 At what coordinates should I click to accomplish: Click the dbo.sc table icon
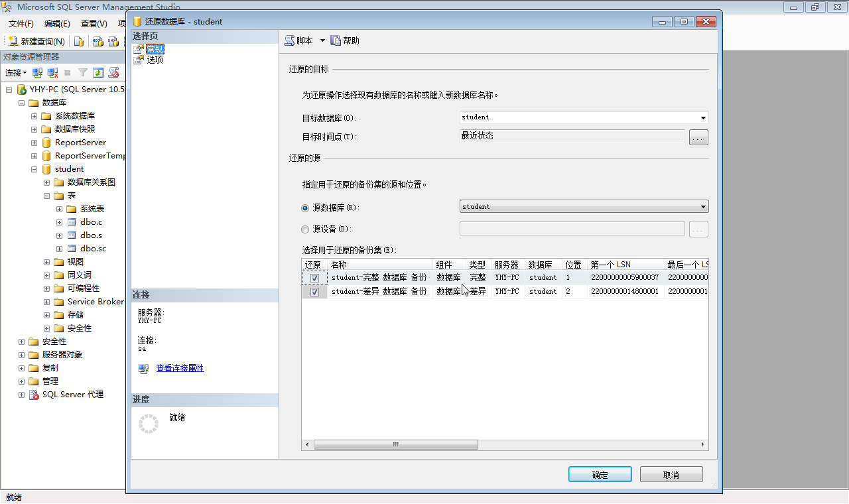(72, 249)
